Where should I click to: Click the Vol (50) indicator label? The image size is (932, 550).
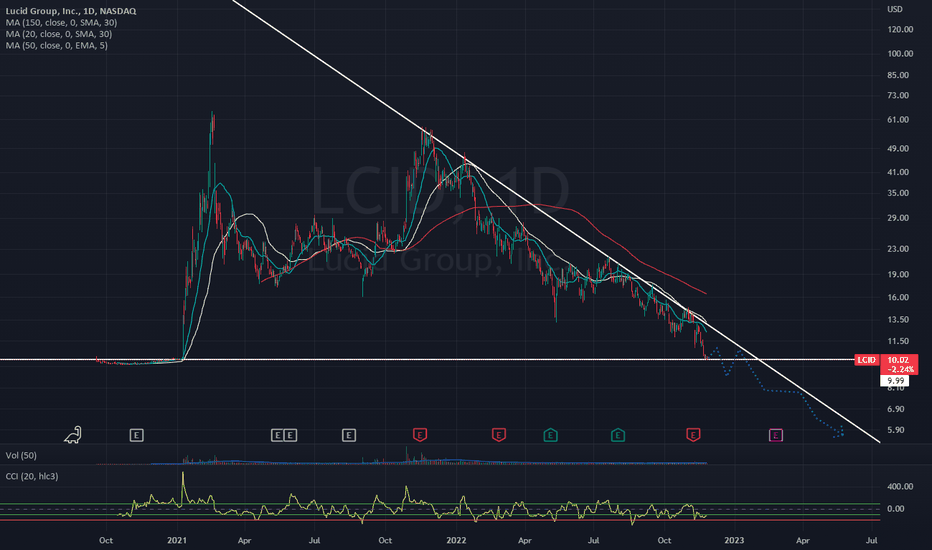click(x=21, y=455)
